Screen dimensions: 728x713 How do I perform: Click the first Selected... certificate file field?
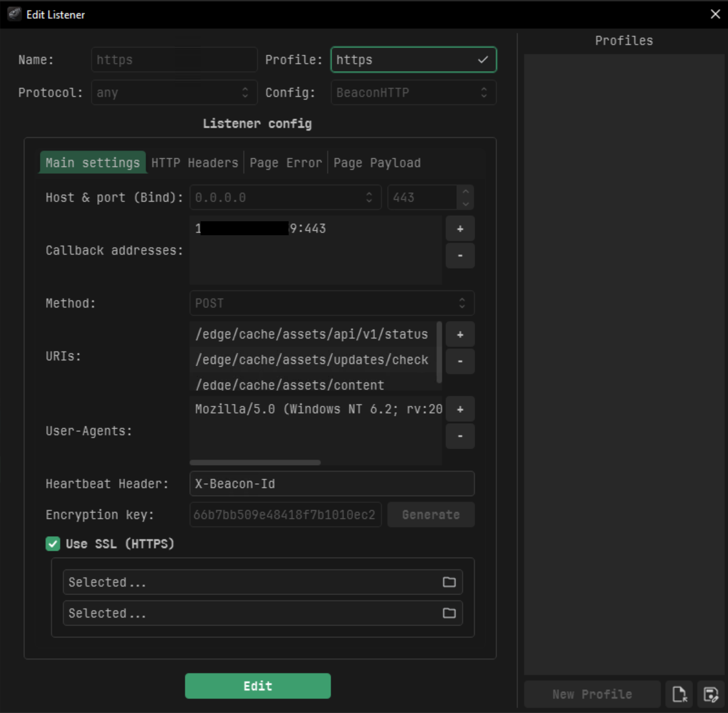coord(263,582)
